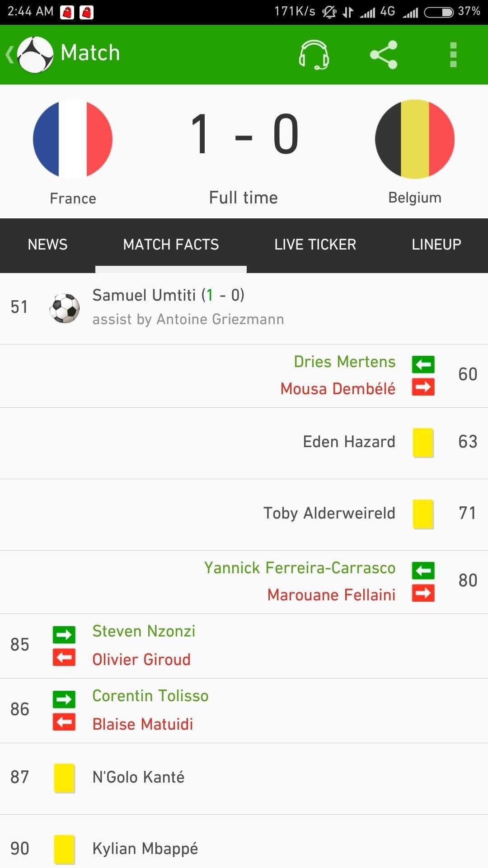The image size is (488, 868).
Task: Go back using the soccer ball logo
Action: click(35, 55)
